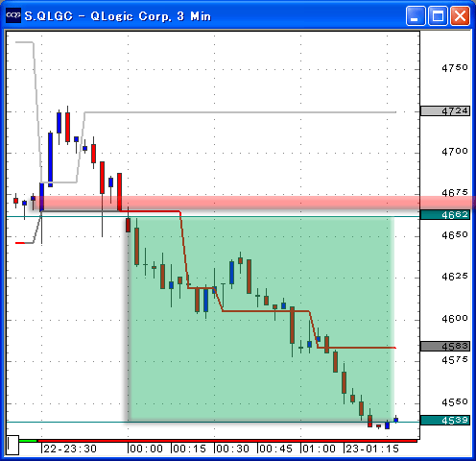
Task: Click the red horizontal scroll bar
Action: pos(227,441)
